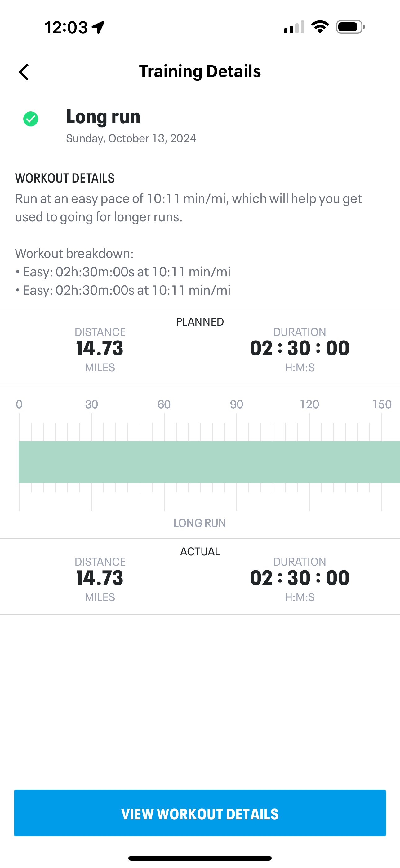Viewport: 400px width, 868px height.
Task: Tap the Planned section header
Action: [x=200, y=322]
